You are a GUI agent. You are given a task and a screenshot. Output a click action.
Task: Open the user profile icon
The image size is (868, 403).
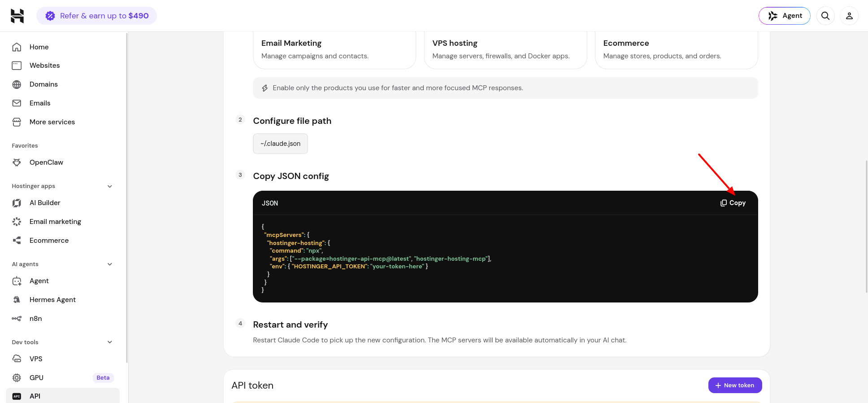click(x=849, y=16)
